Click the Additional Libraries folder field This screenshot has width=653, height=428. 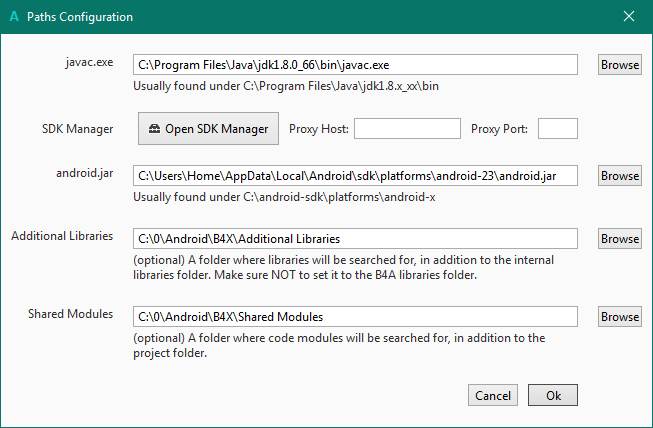click(x=355, y=239)
